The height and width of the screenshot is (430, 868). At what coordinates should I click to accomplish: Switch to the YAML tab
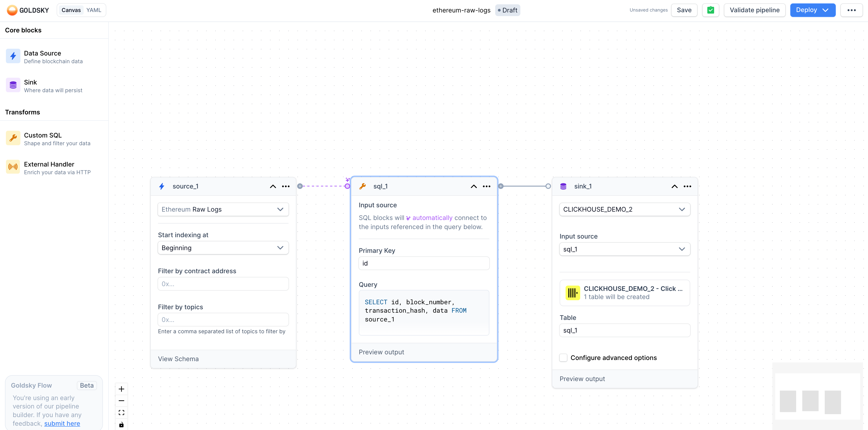(x=94, y=10)
